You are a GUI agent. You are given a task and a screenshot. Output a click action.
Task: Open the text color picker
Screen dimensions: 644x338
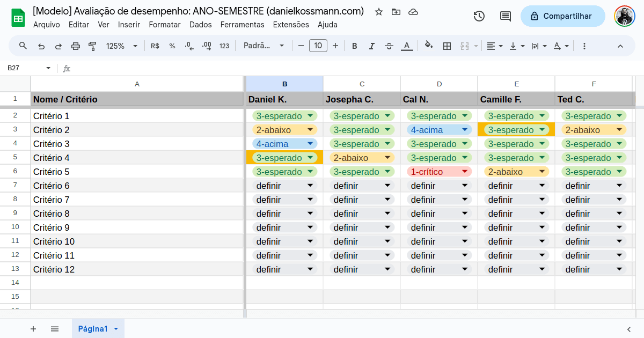tap(407, 46)
